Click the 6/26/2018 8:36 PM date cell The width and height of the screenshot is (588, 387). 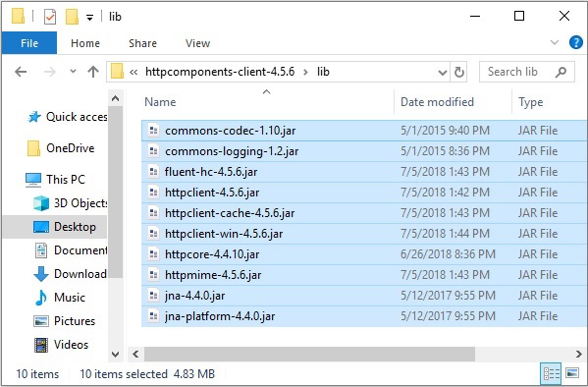coord(448,254)
